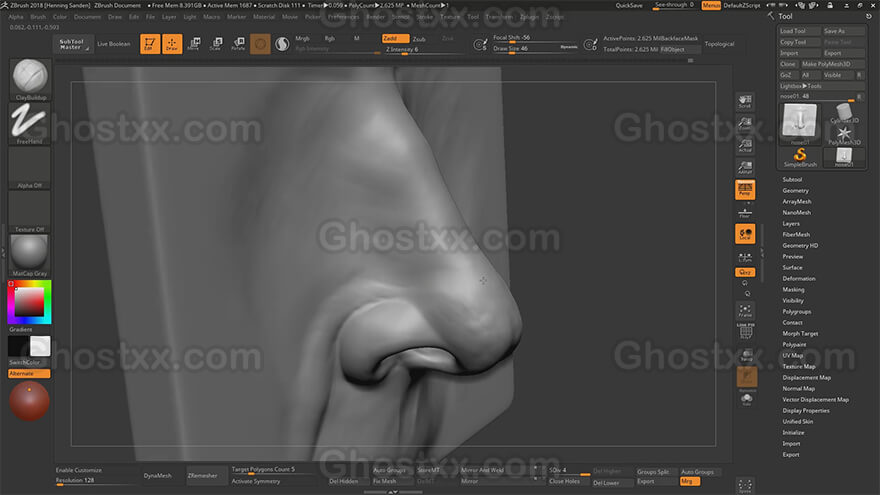The width and height of the screenshot is (880, 495).
Task: Toggle the Zsub mode
Action: point(419,39)
